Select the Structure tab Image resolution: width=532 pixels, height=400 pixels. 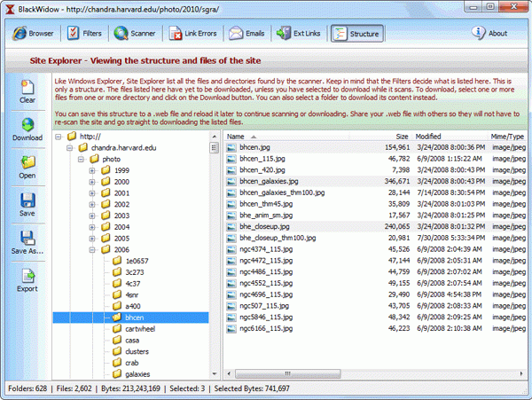click(x=357, y=34)
